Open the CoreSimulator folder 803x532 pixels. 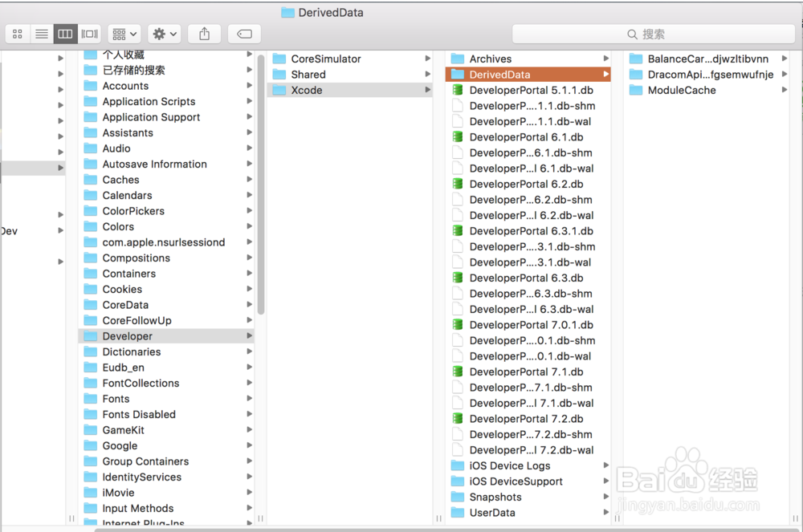tap(345, 59)
